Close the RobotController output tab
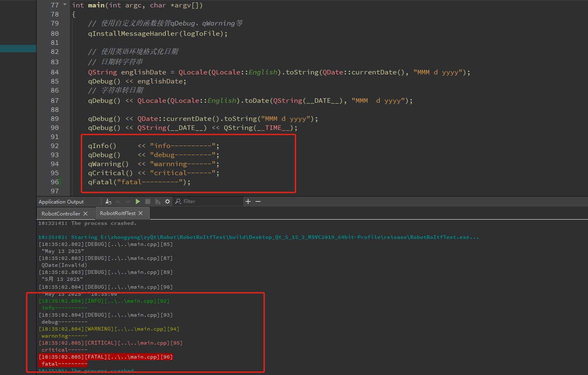This screenshot has height=375, width=588. pyautogui.click(x=86, y=213)
